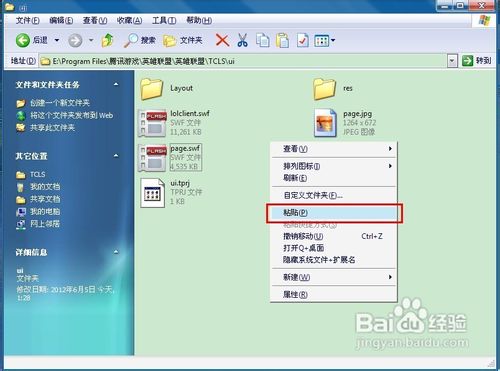This screenshot has width=500, height=371.
Task: Go up one folder level
Action: [x=108, y=40]
